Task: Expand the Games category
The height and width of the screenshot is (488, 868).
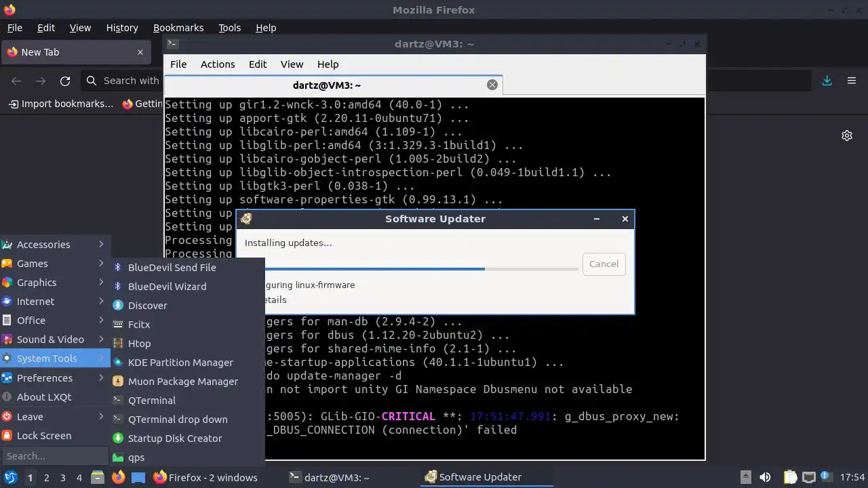Action: 56,264
